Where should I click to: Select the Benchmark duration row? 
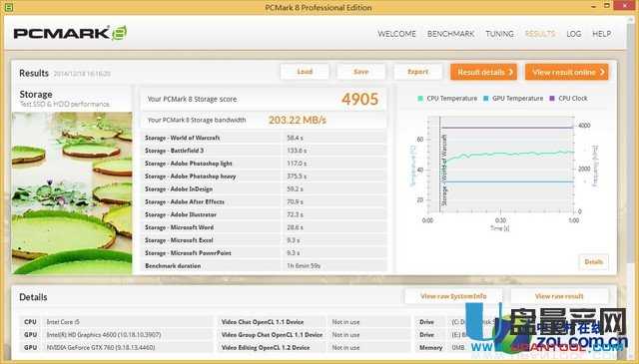pyautogui.click(x=264, y=266)
